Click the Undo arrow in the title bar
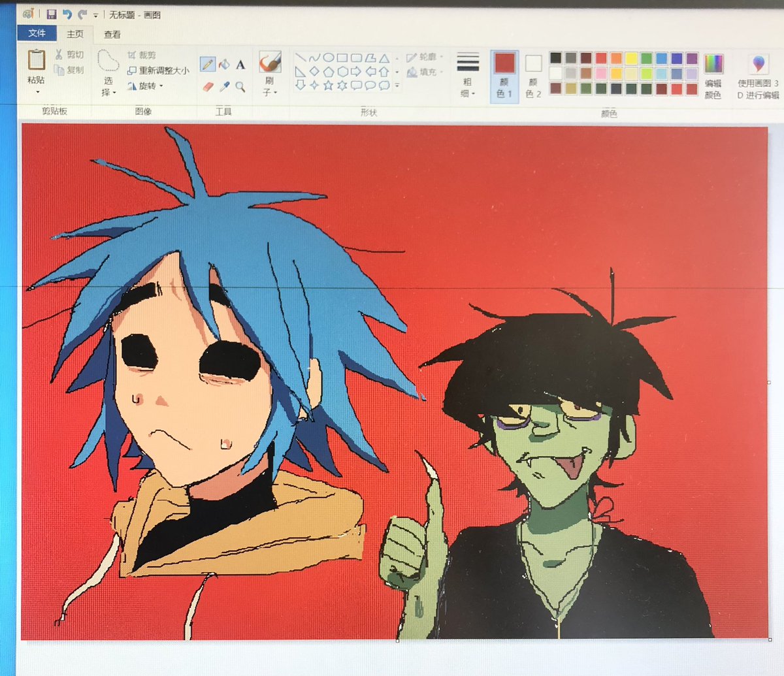 click(x=67, y=14)
